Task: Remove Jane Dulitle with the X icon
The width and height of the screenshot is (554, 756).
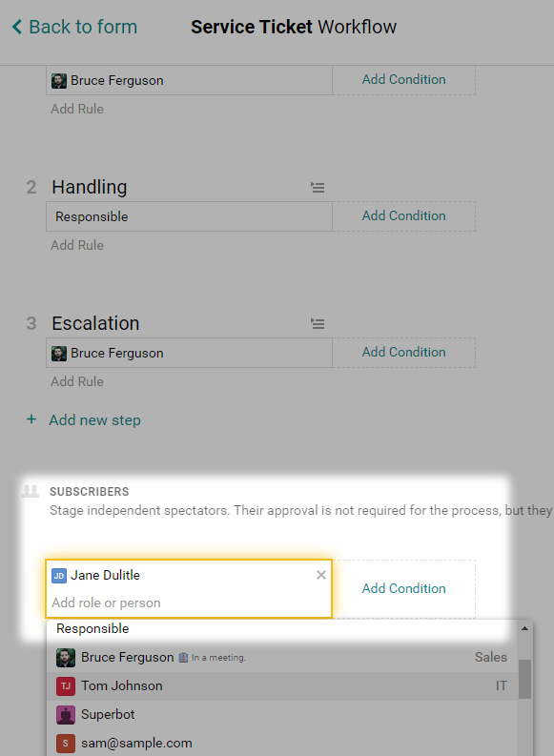Action: tap(321, 575)
